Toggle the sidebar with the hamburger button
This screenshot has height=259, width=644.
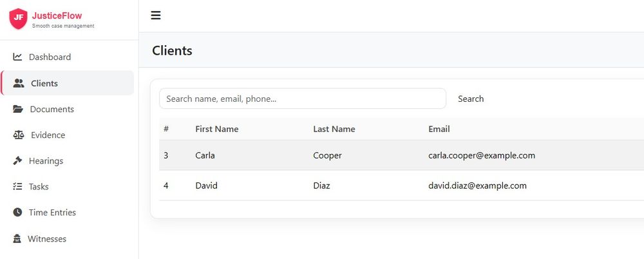click(156, 15)
